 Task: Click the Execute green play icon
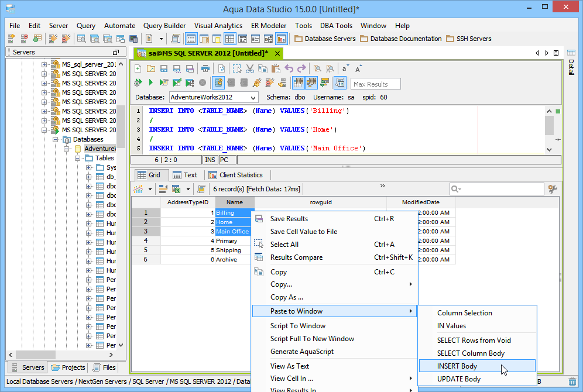coord(150,83)
